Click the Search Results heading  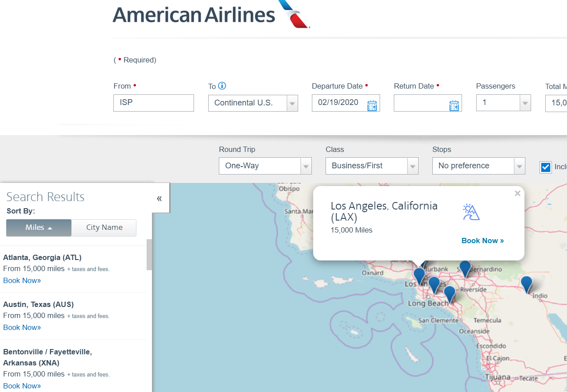tap(45, 197)
